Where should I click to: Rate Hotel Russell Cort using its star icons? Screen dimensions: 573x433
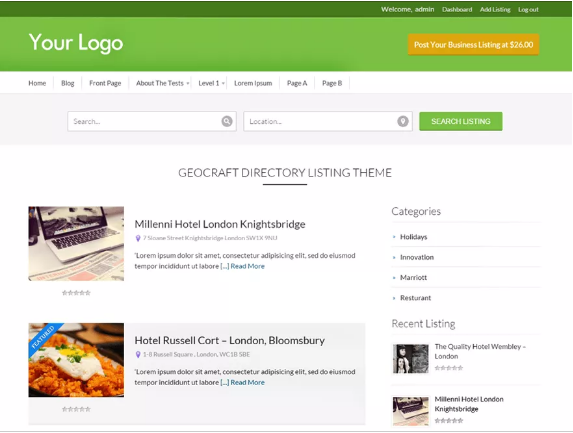click(x=76, y=409)
